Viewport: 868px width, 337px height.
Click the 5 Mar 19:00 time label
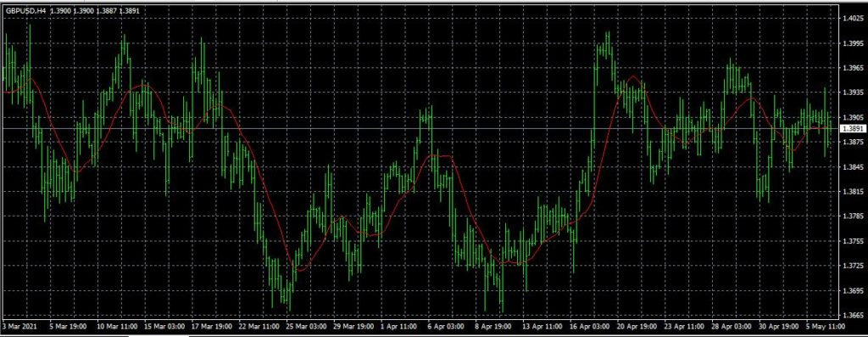click(x=69, y=327)
